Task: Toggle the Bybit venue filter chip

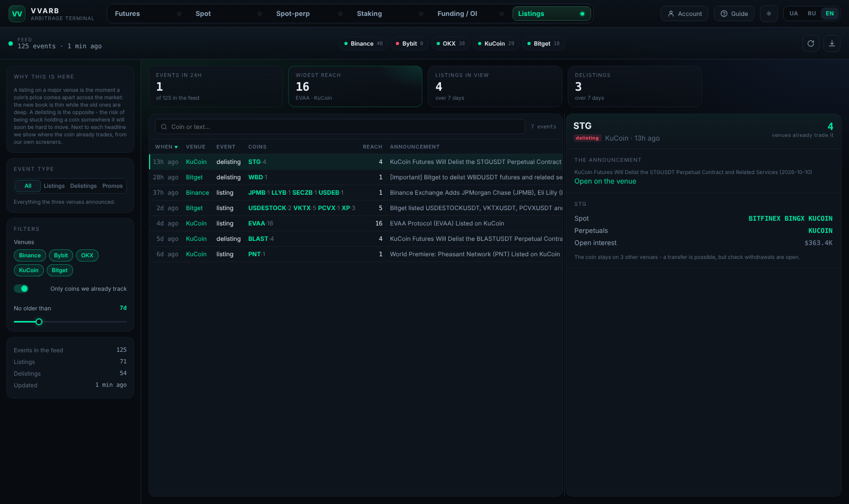Action: tap(61, 255)
